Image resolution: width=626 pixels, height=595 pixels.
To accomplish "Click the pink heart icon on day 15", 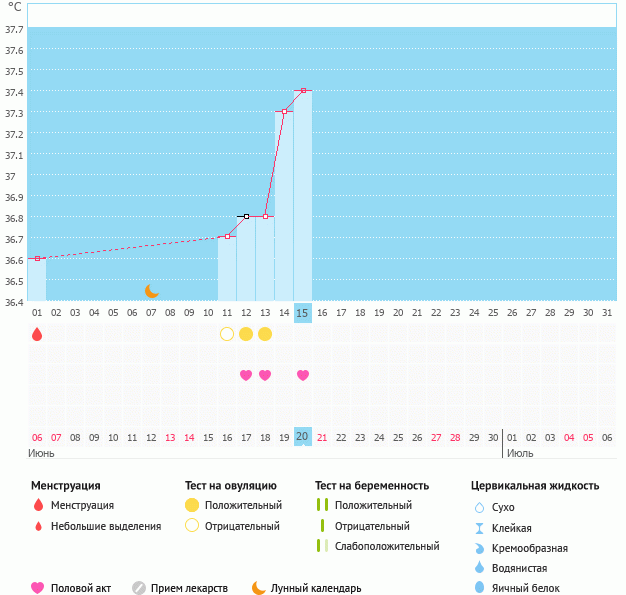I will pos(303,375).
